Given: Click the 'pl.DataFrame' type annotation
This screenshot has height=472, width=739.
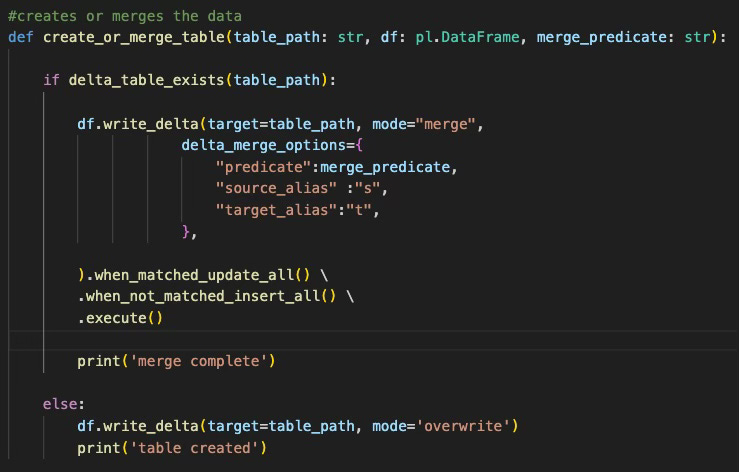Looking at the screenshot, I should (467, 37).
